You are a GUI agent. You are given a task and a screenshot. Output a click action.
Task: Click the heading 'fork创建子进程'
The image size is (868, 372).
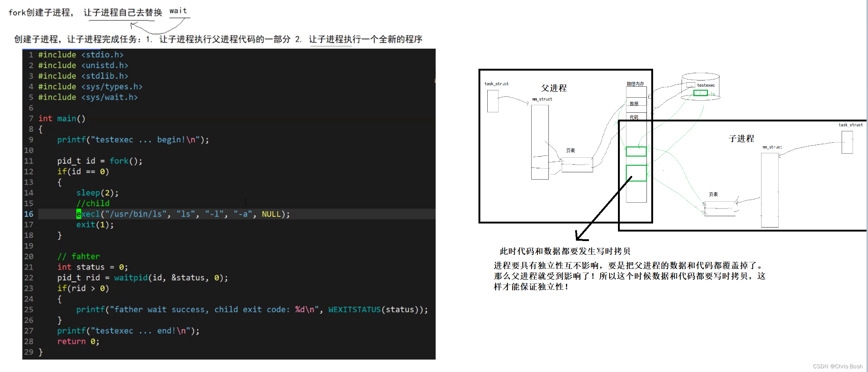click(x=39, y=12)
